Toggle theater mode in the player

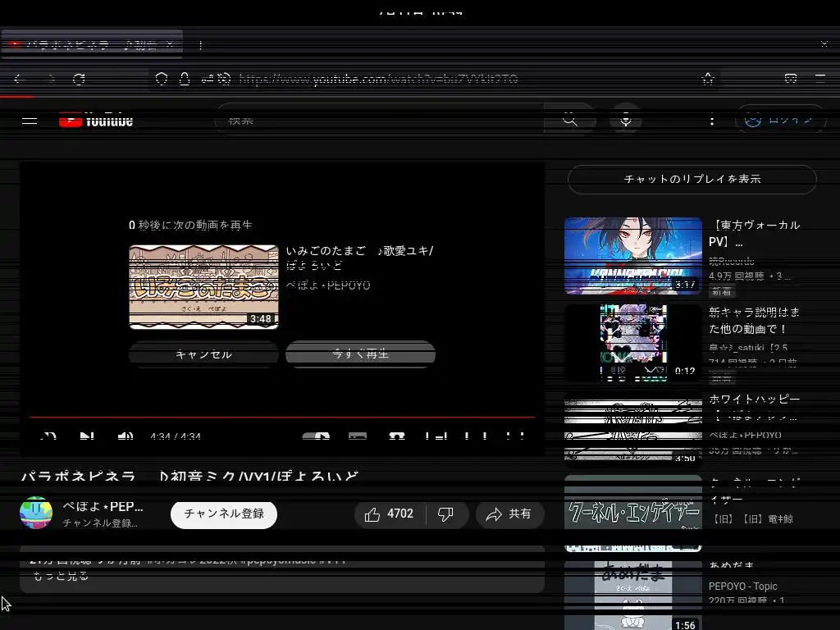(x=477, y=436)
